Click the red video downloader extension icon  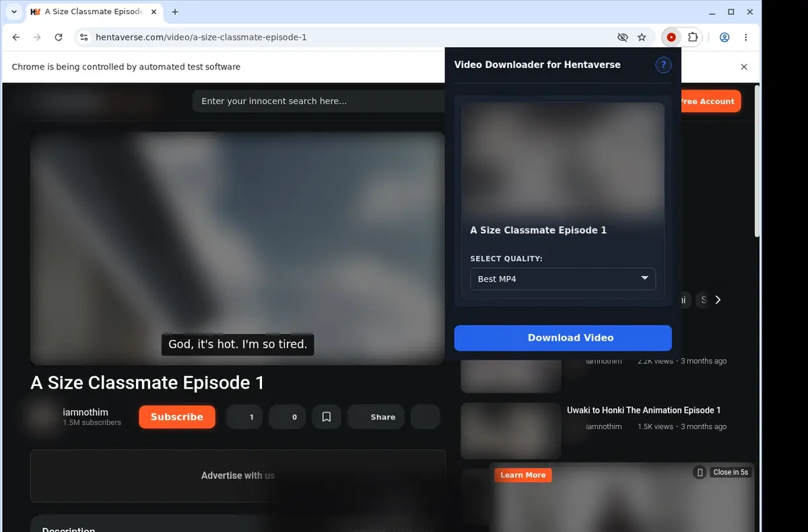coord(671,38)
